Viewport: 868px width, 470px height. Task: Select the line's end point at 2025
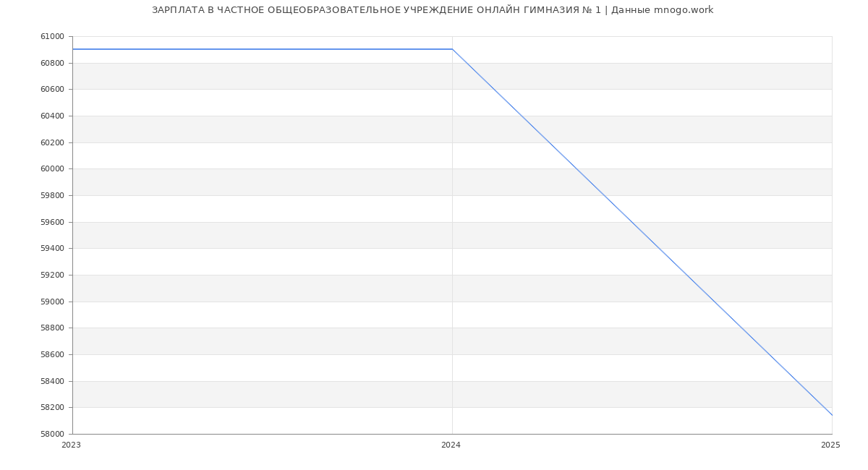tap(831, 415)
